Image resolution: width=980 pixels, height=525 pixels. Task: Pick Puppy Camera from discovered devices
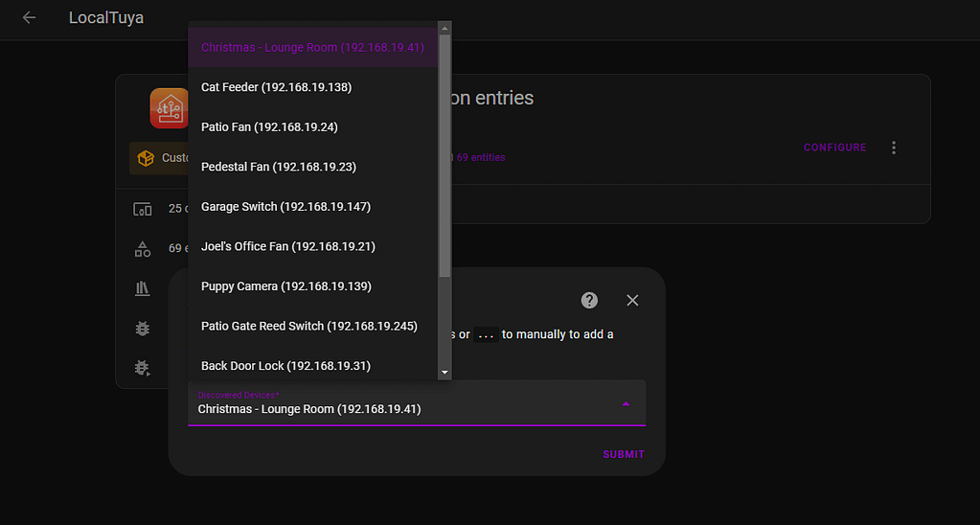[x=285, y=286]
